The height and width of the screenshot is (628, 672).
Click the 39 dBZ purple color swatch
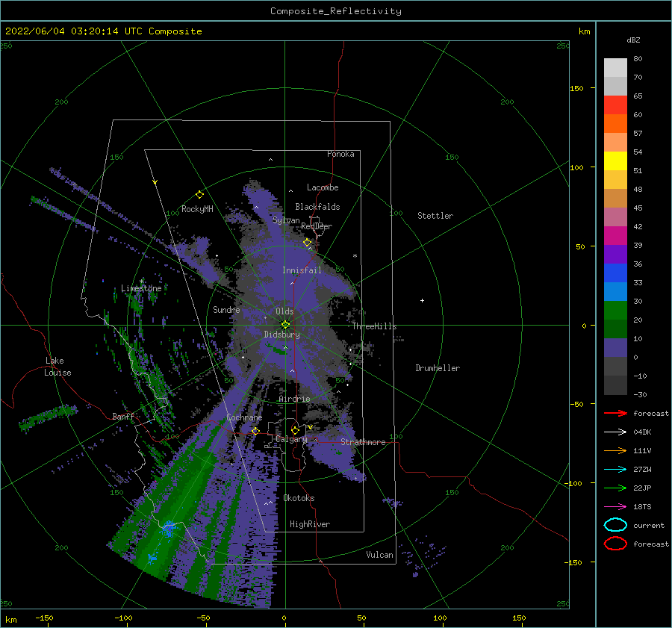(615, 254)
